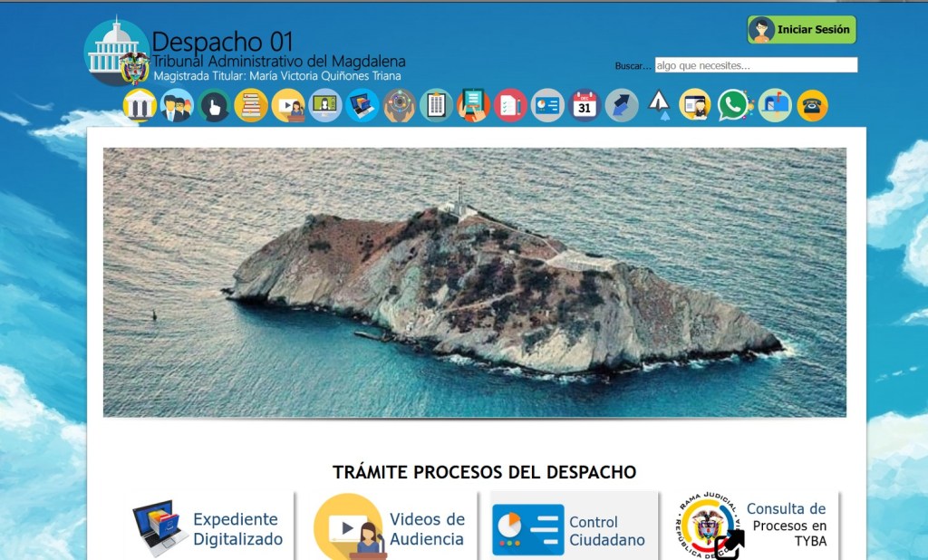Screen dimensions: 928x560
Task: Click the search field 'algo que necesites...'
Action: tap(755, 65)
